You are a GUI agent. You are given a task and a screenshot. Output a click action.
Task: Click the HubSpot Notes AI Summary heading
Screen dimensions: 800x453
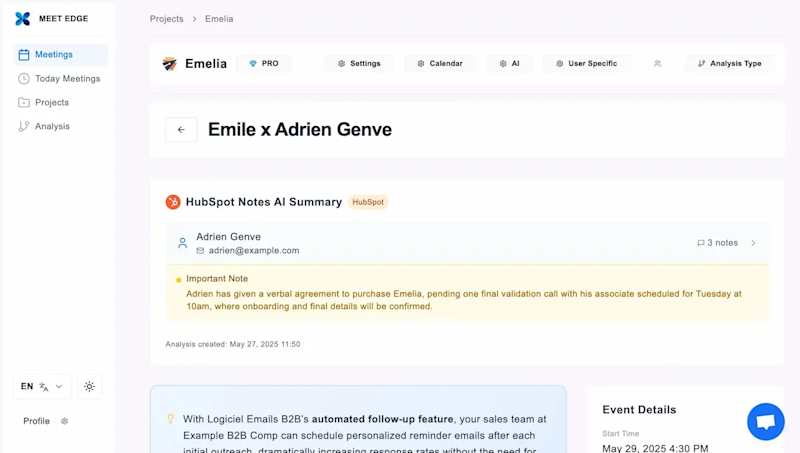(x=264, y=202)
